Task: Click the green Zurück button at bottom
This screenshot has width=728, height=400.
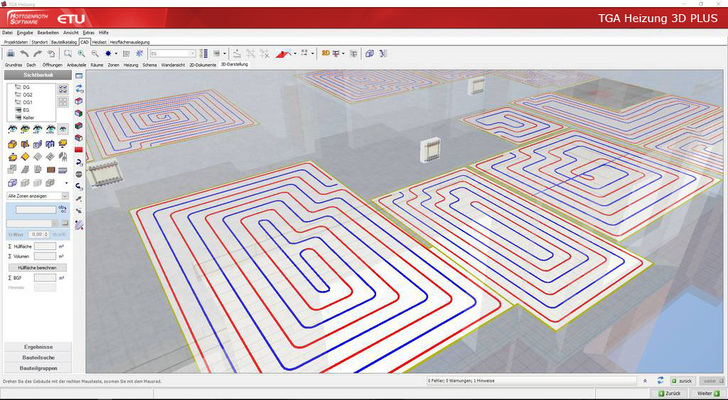Action: point(672,394)
